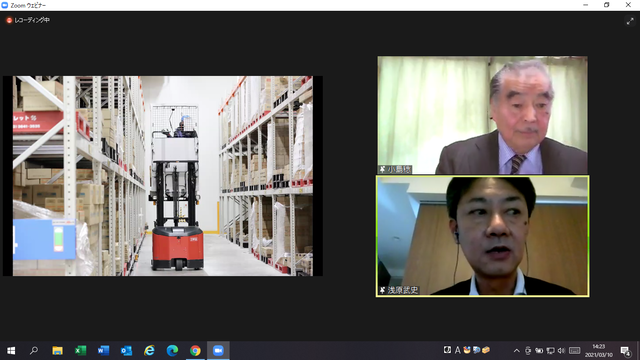Viewport: 640px width, 360px height.
Task: Enter full screen with the expand arrows icon
Action: (630, 21)
